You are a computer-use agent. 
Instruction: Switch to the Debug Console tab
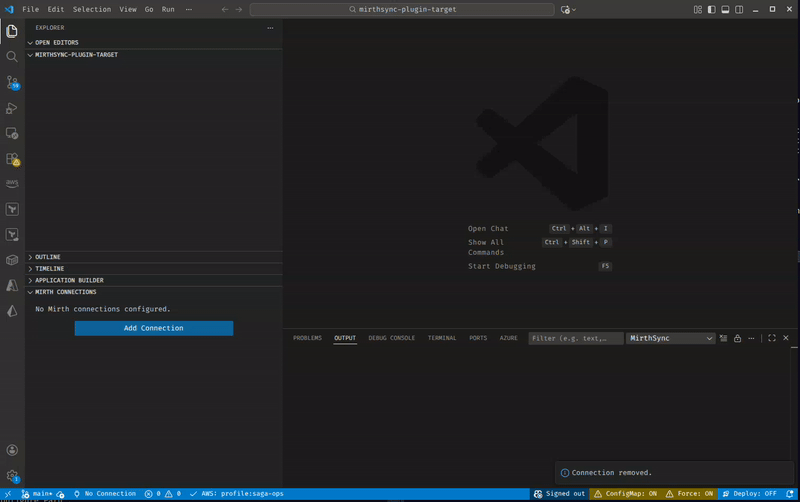pos(392,338)
